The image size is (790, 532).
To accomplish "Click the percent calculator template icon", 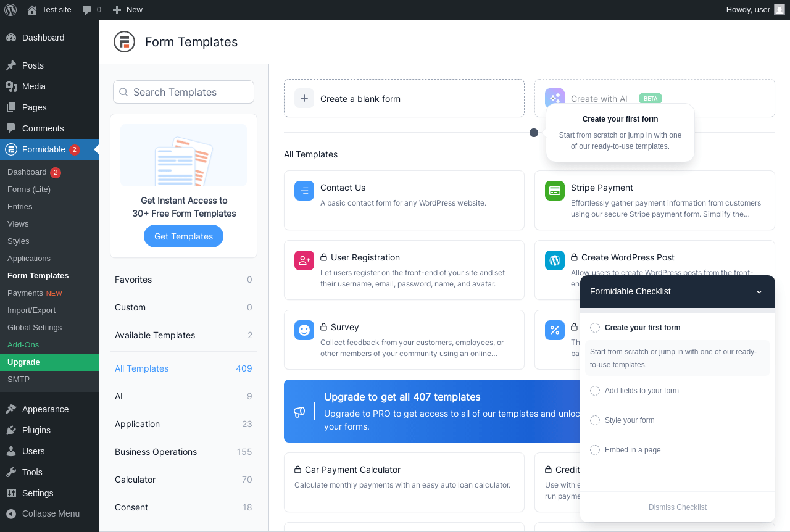I will [x=555, y=330].
